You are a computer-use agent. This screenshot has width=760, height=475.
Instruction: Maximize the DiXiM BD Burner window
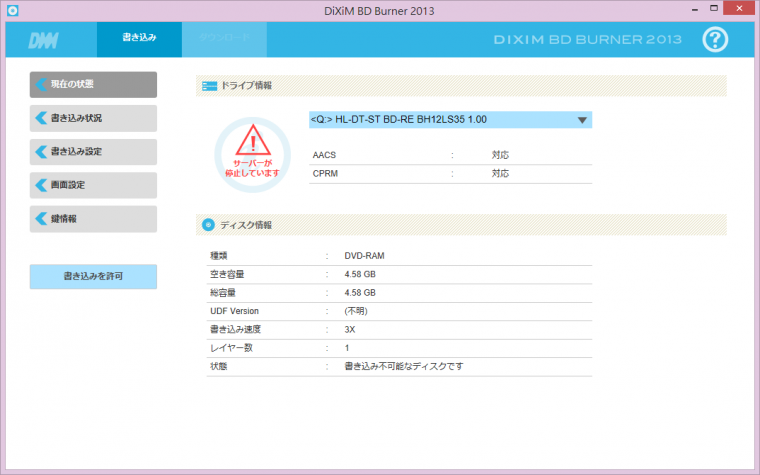pyautogui.click(x=713, y=8)
